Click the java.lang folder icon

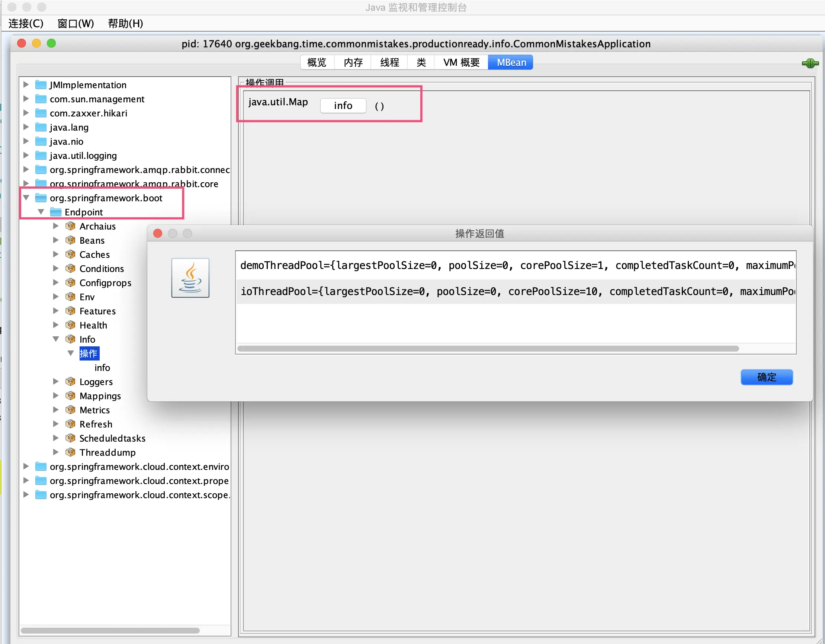coord(41,127)
